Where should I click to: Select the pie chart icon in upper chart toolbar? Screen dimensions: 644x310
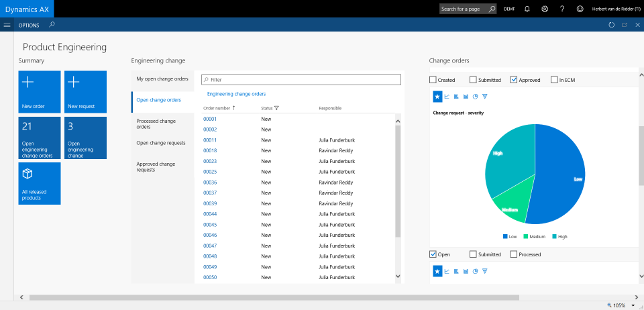click(x=475, y=97)
